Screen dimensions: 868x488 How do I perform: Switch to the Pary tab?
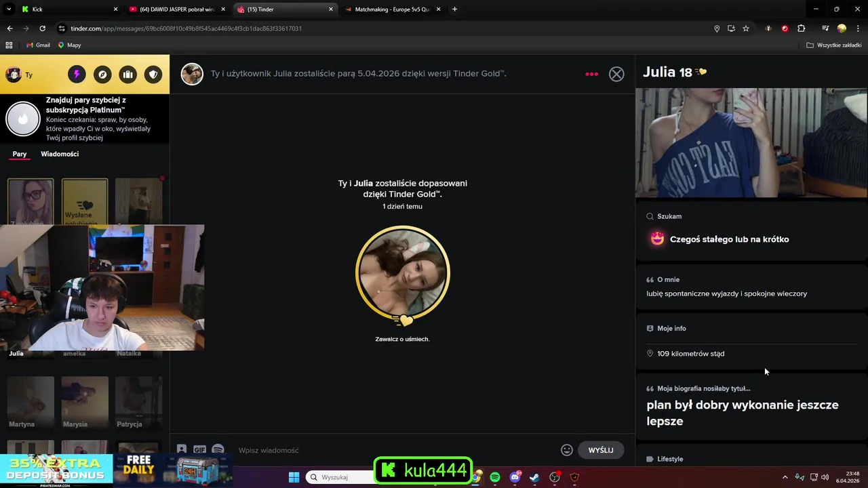point(20,154)
